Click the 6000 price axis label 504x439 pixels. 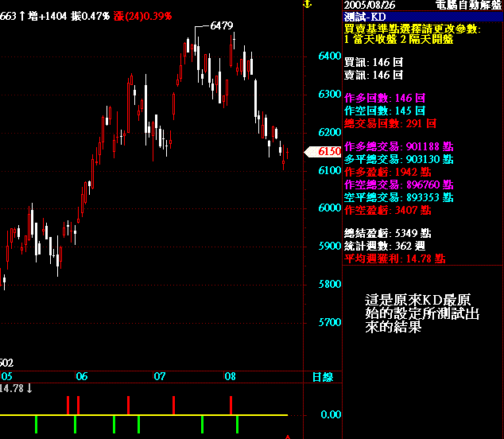click(329, 208)
